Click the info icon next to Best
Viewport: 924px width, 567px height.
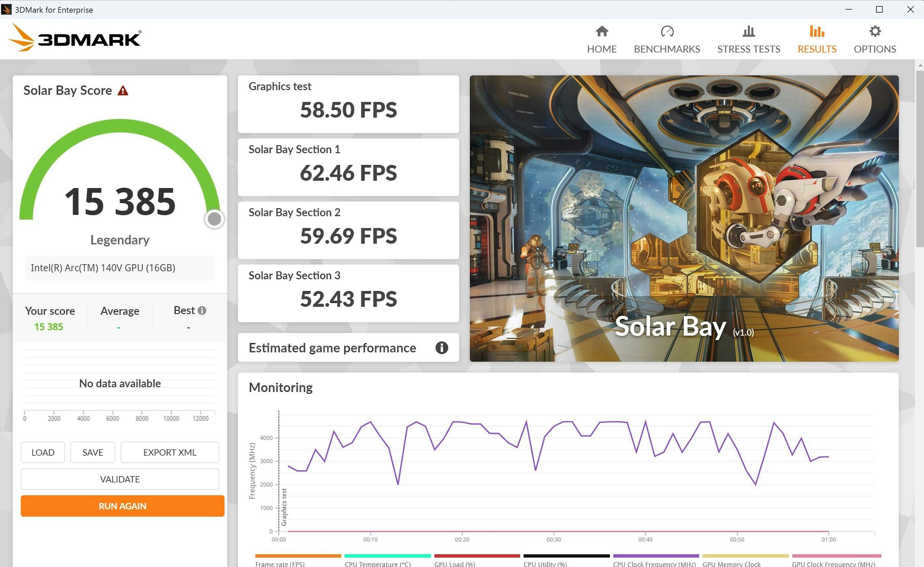pos(202,310)
